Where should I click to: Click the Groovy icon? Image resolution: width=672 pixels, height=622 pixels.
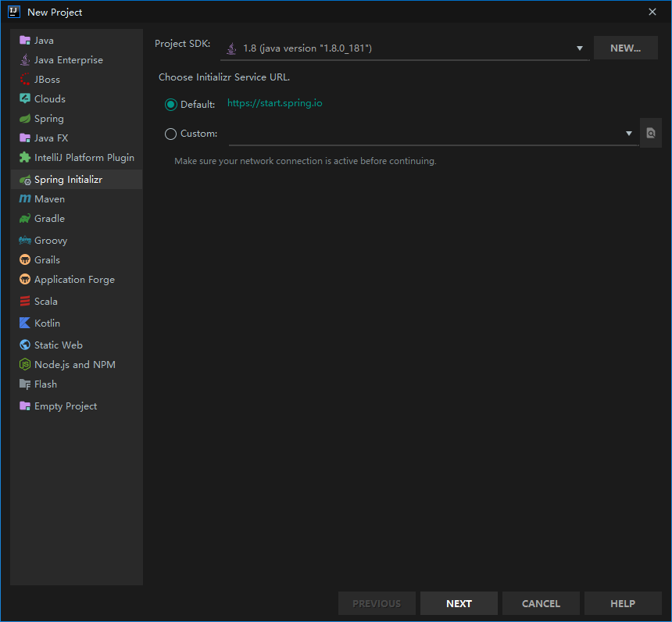(x=25, y=240)
